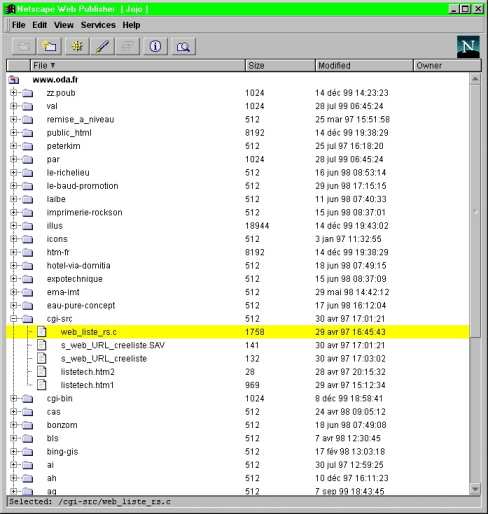Screen dimensions: 488x514
Task: Click date 8 déc 99 18:58:41
Action: [x=349, y=398]
